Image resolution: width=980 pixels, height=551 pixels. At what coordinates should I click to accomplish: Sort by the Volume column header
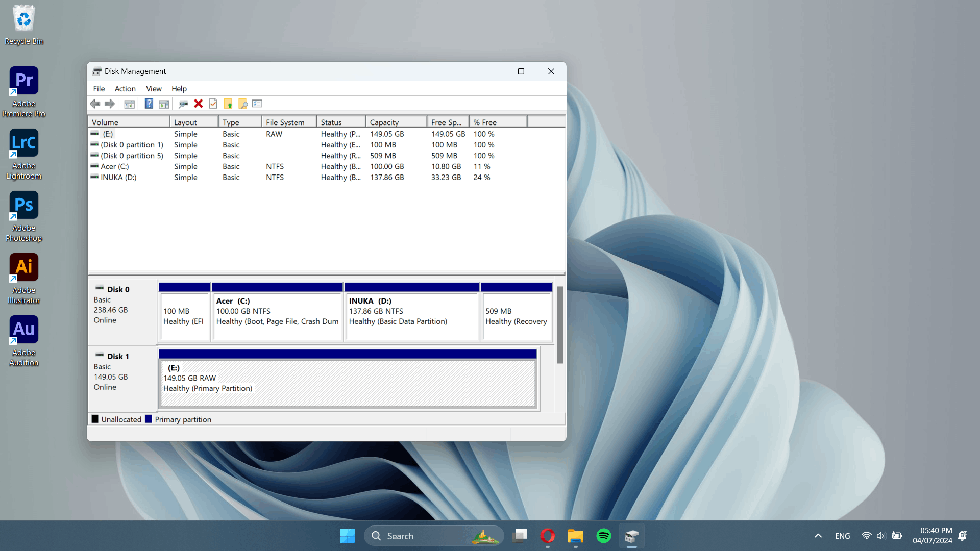coord(129,122)
